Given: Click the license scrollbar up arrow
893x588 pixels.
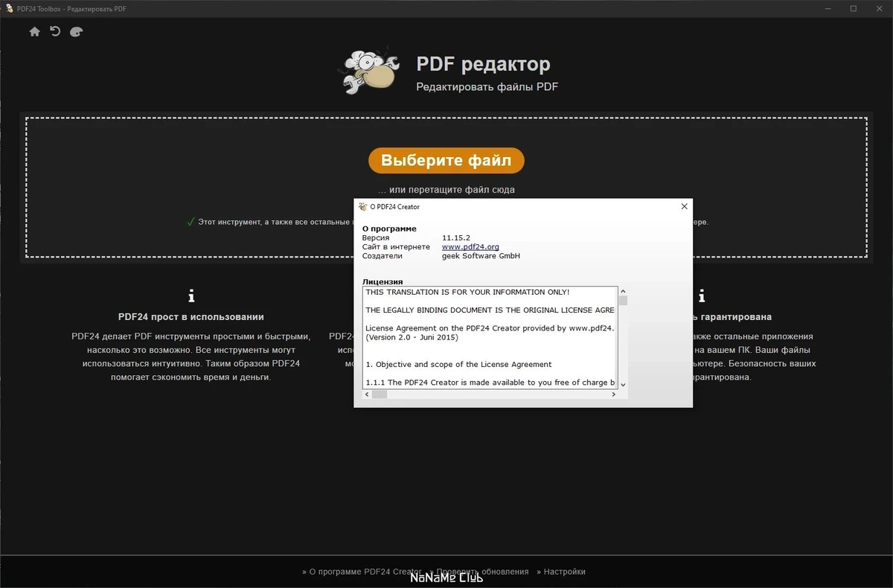Looking at the screenshot, I should [624, 291].
